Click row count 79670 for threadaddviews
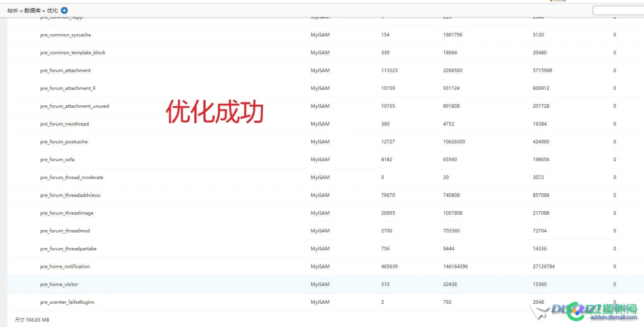 point(388,195)
